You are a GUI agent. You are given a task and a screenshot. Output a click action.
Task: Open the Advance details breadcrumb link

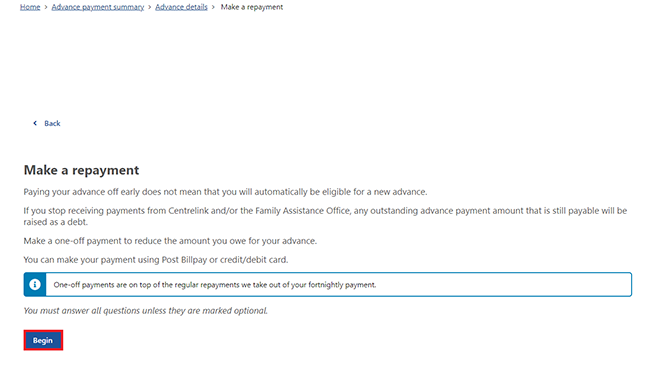tap(181, 7)
